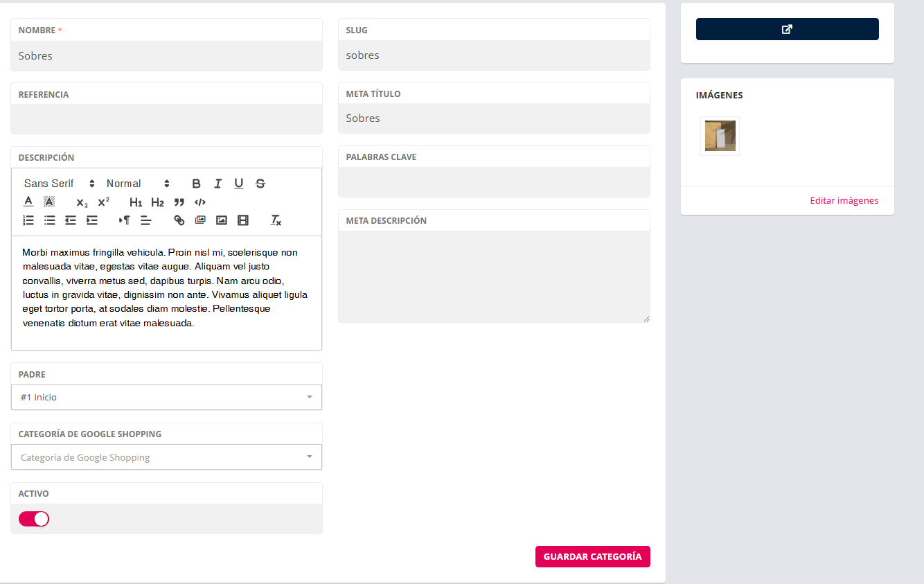The image size is (924, 584).
Task: Apply strikethrough formatting in editor toolbar
Action: click(260, 184)
